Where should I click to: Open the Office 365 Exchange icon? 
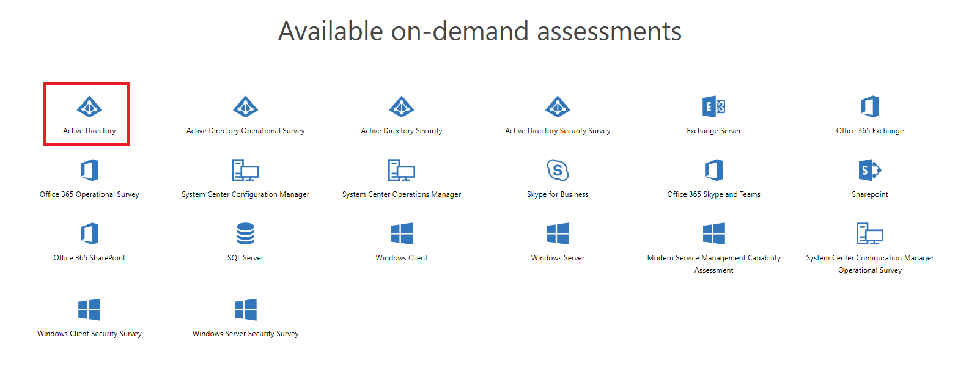click(870, 107)
